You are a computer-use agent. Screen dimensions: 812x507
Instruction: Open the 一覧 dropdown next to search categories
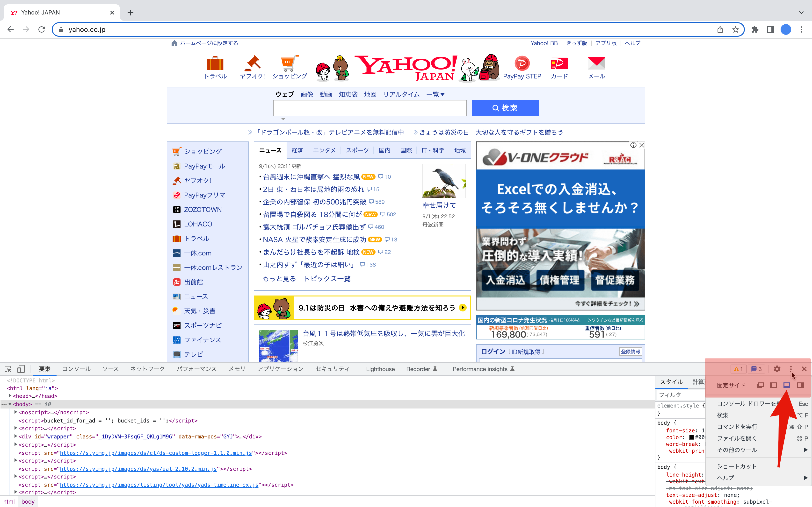pos(435,94)
